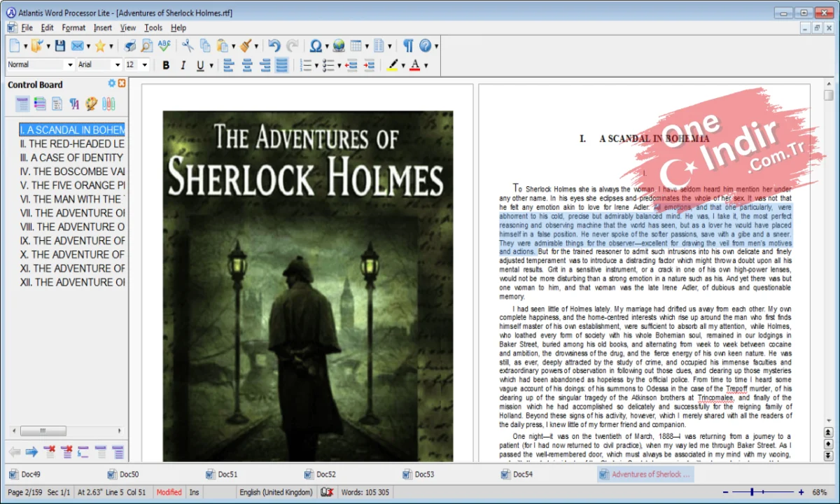
Task: Click the Open file folder icon
Action: coord(37,46)
